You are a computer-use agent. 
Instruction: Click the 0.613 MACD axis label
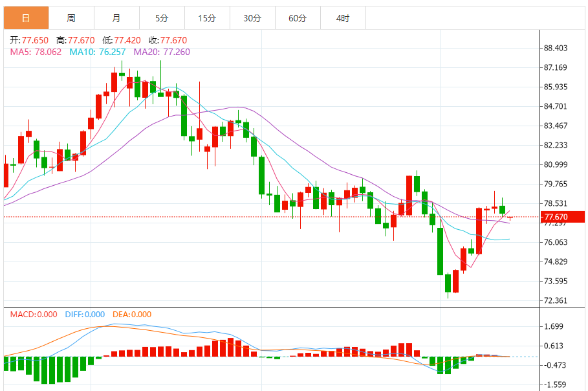point(554,346)
